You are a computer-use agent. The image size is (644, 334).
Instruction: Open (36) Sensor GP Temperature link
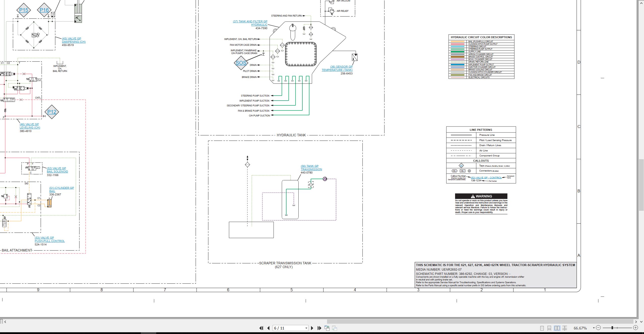(337, 68)
